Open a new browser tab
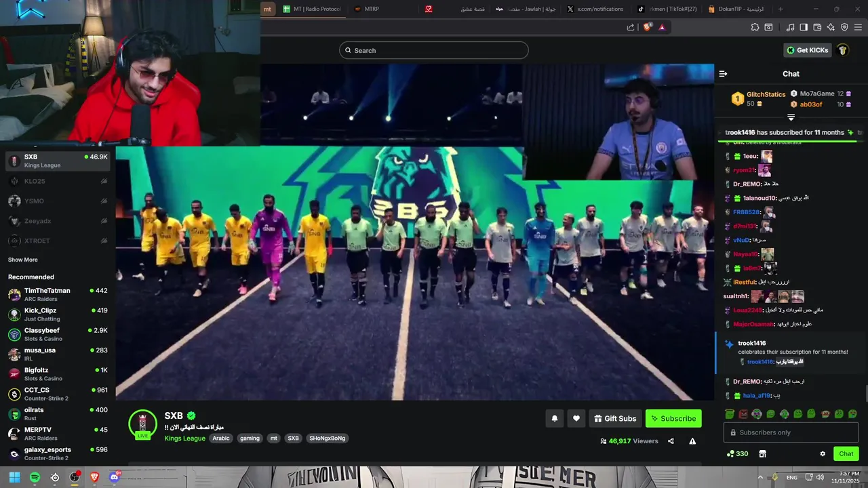Viewport: 868px width, 488px height. (781, 9)
